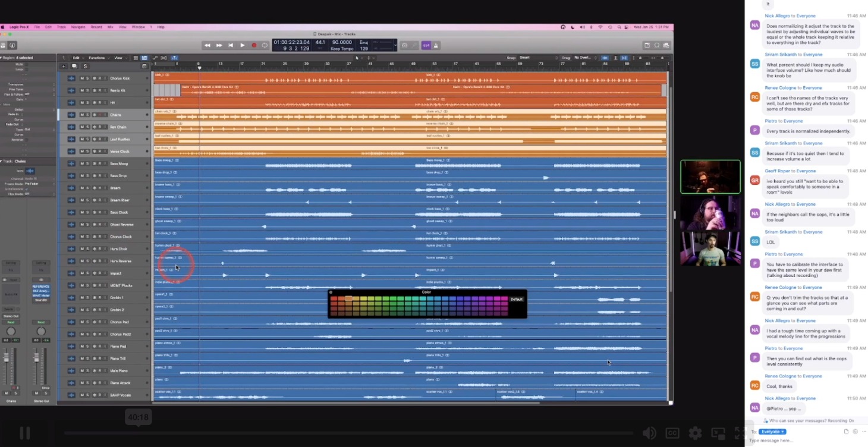Open the Snap Smart dropdown
Screen dimensions: 868x447
click(538, 58)
